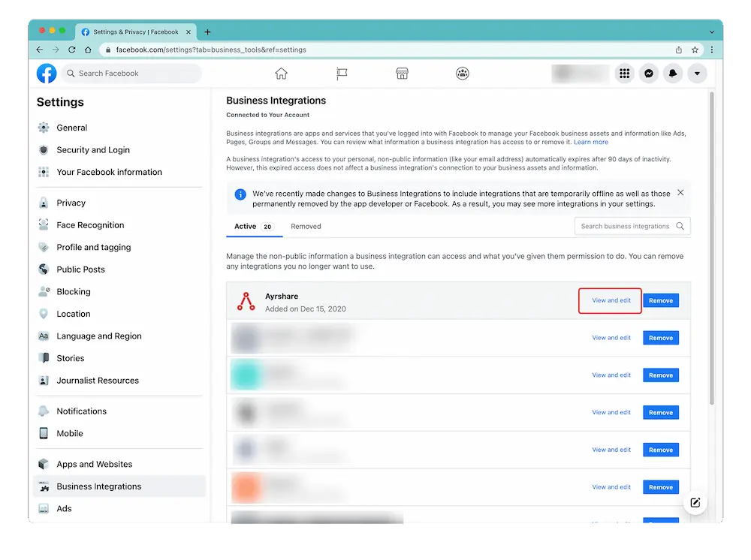Open the Home feed icon
This screenshot has width=751, height=560.
[281, 74]
